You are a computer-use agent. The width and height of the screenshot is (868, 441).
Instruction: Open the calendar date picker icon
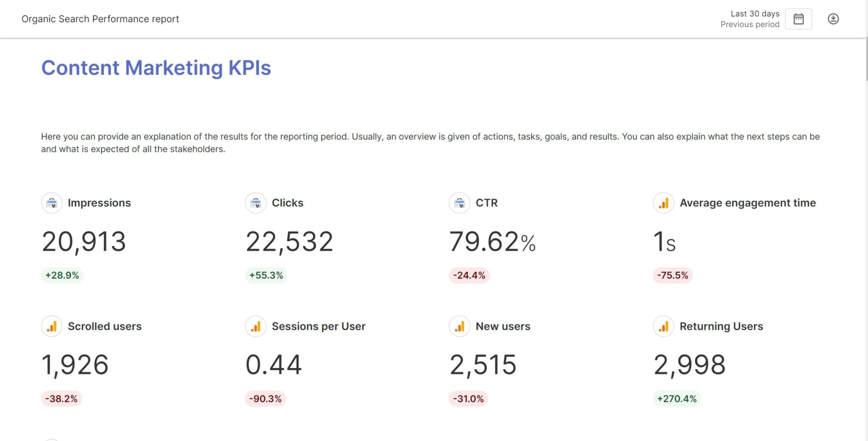(x=799, y=19)
